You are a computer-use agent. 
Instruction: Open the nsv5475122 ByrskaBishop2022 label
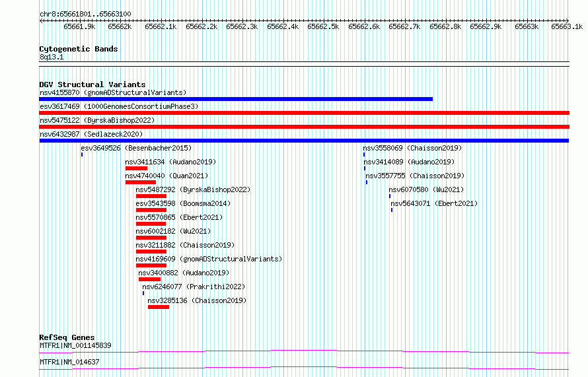[x=97, y=120]
